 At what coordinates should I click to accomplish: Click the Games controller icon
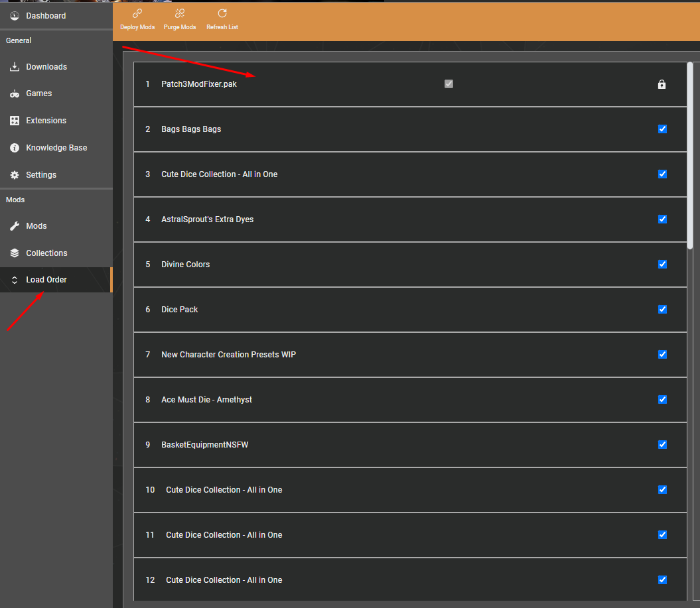pos(15,93)
